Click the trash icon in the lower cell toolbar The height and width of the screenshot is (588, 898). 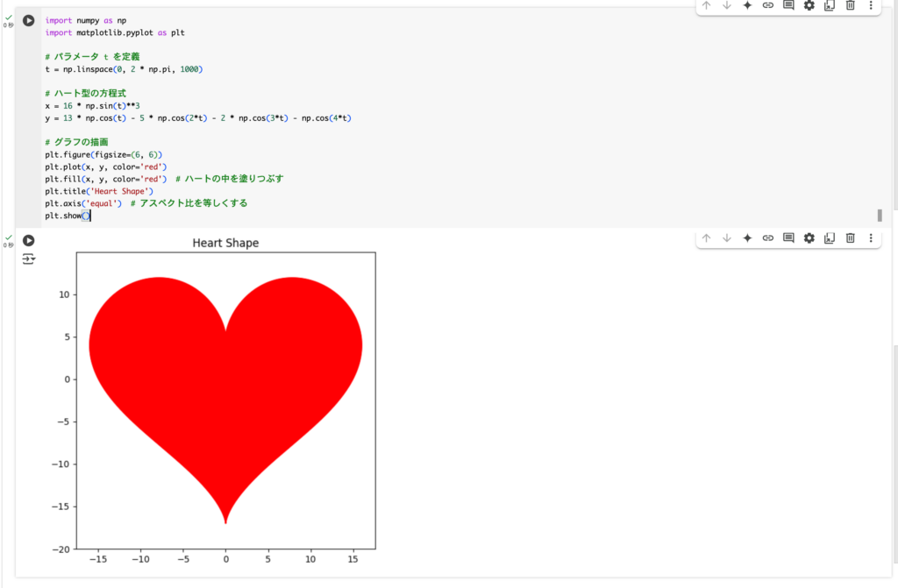point(850,237)
